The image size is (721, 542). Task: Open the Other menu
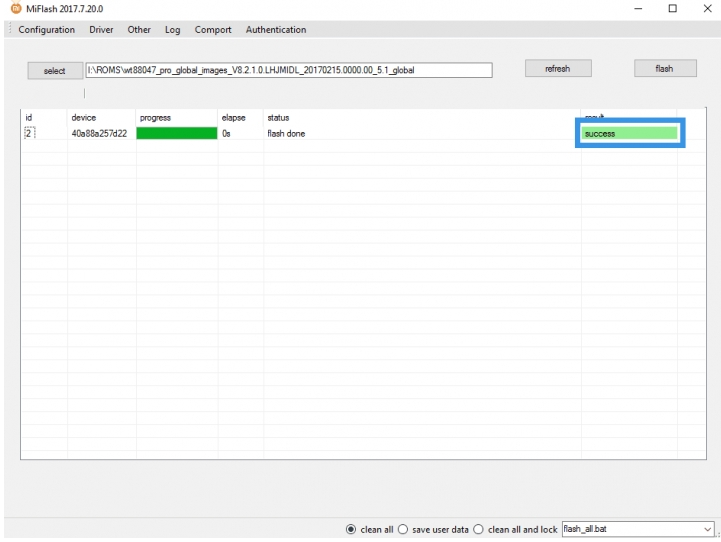click(x=139, y=30)
